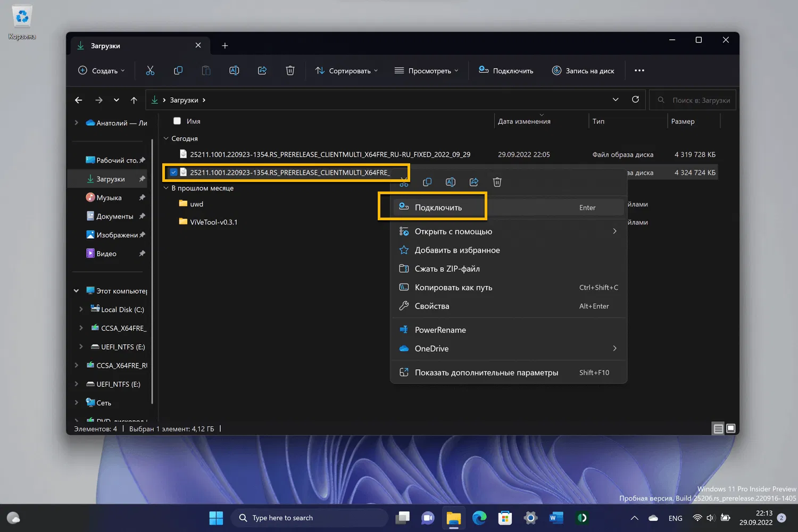Refresh the Загрузки folder view

635,100
